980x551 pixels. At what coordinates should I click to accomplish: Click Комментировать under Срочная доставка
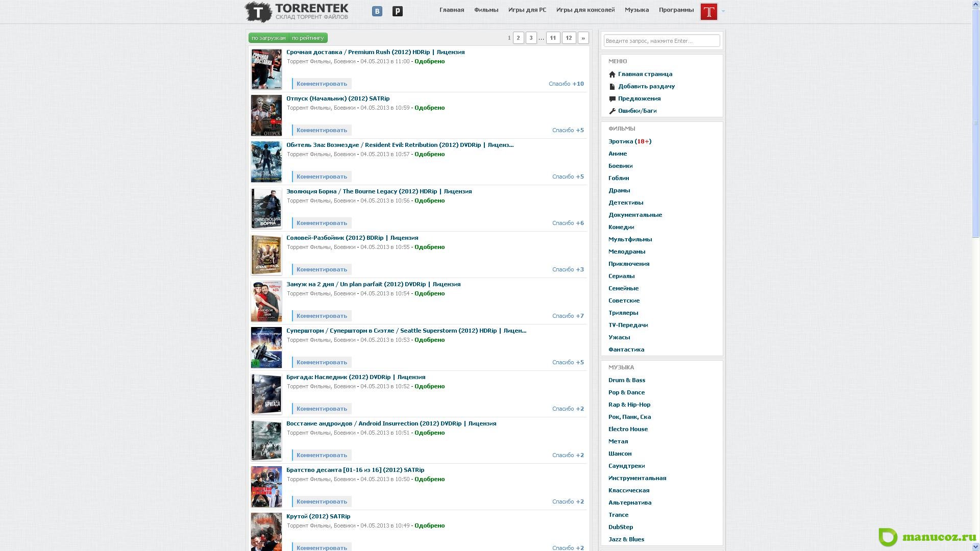click(x=322, y=84)
